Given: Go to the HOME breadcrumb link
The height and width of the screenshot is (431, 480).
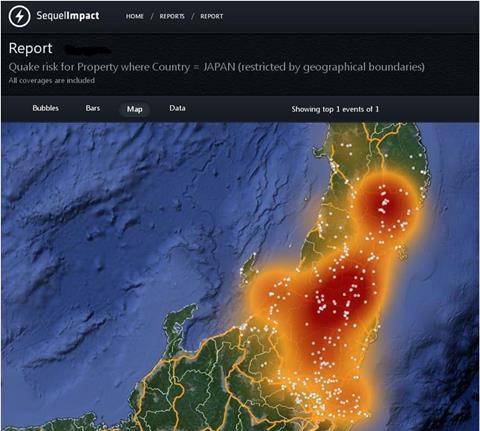Looking at the screenshot, I should pos(135,16).
